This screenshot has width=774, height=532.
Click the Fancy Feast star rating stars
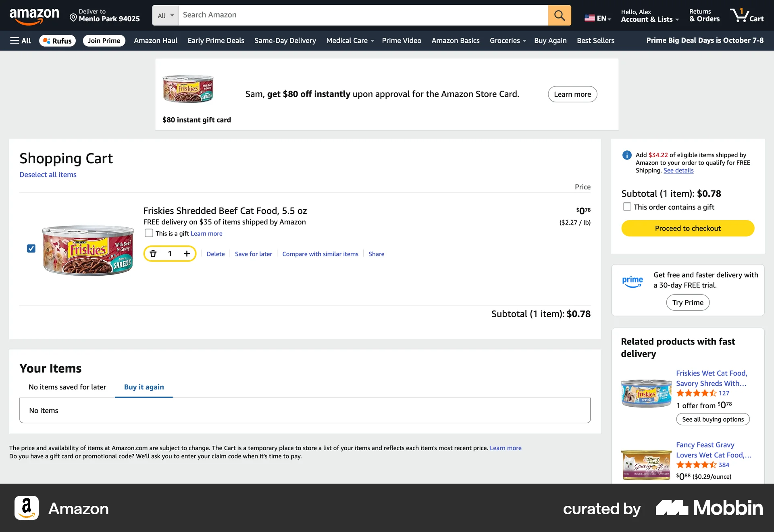tap(697, 465)
